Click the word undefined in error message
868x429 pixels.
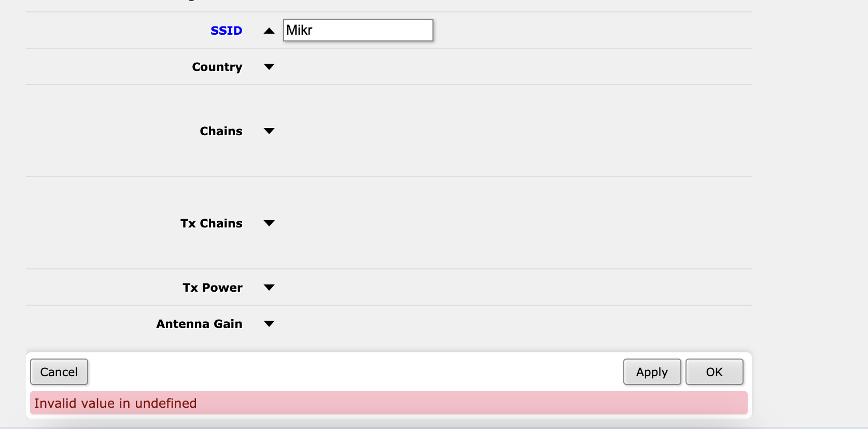click(x=166, y=403)
